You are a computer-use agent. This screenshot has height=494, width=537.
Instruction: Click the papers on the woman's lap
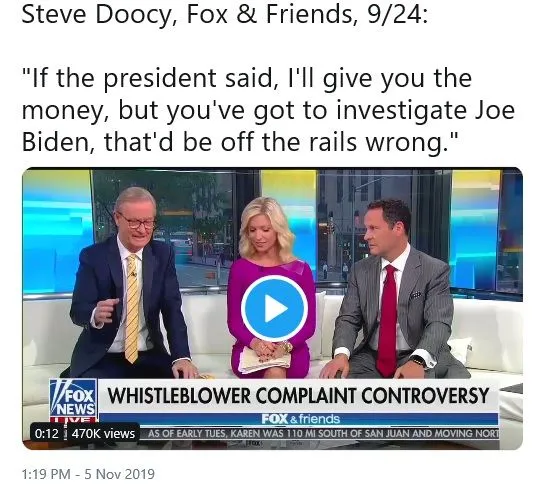[x=264, y=360]
